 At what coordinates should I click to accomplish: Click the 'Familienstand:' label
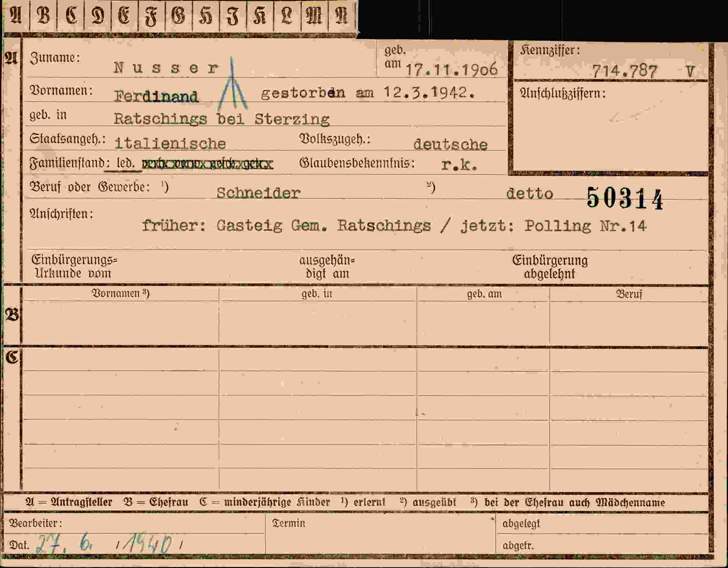click(69, 163)
